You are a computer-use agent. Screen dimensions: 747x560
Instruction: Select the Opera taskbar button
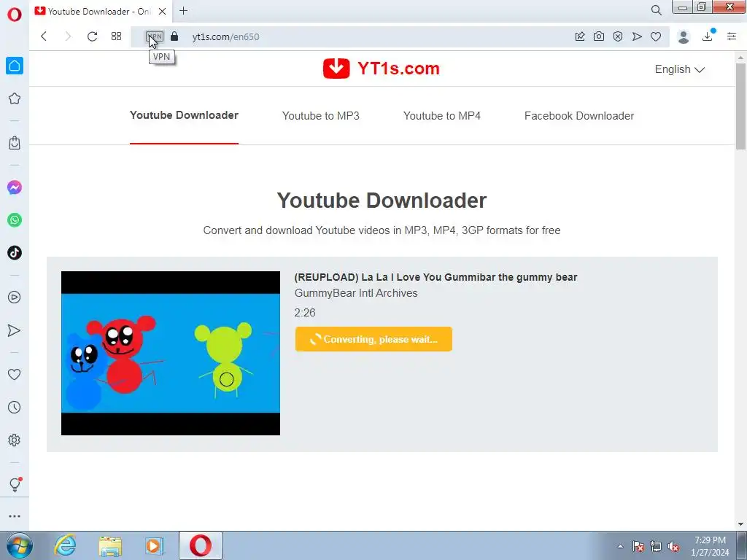(x=201, y=545)
